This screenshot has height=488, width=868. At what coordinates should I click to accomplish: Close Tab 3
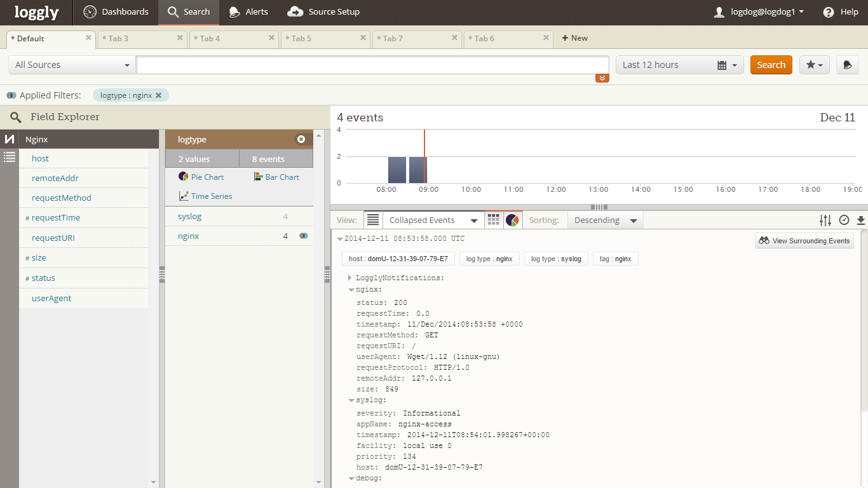180,37
